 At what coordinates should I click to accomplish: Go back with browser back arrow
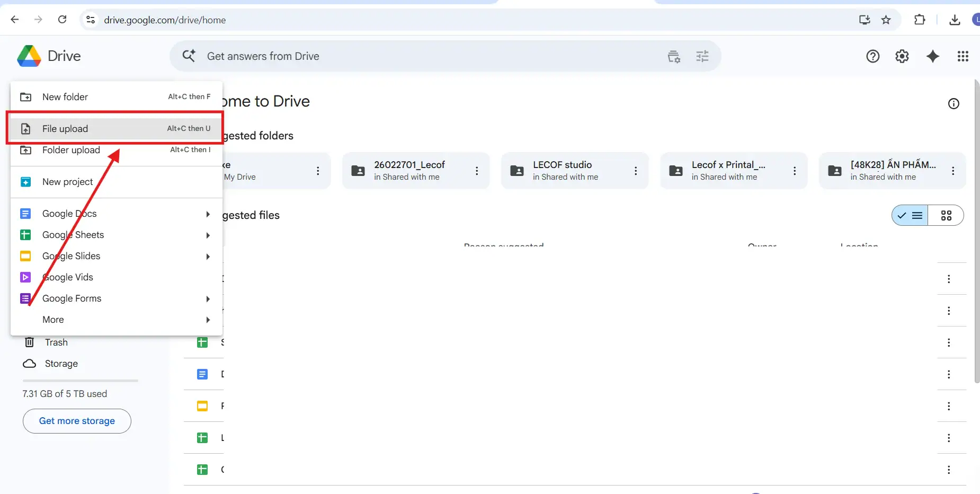pos(15,20)
